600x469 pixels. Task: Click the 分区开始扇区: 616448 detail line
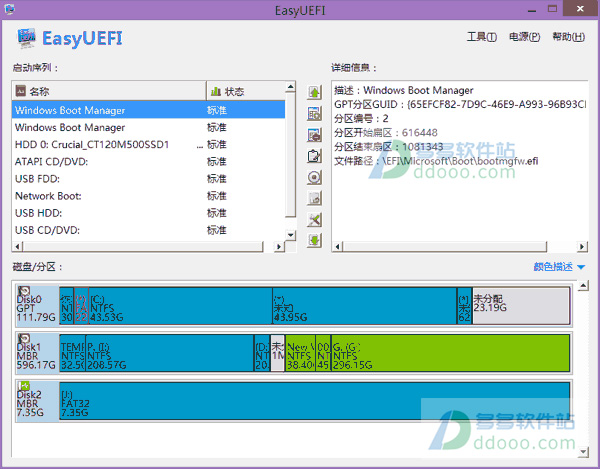point(385,133)
